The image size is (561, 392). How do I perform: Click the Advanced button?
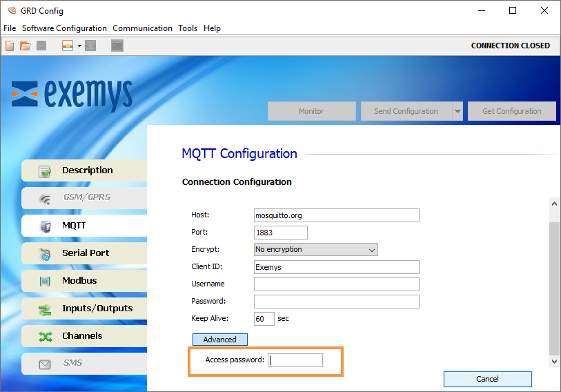(x=219, y=340)
